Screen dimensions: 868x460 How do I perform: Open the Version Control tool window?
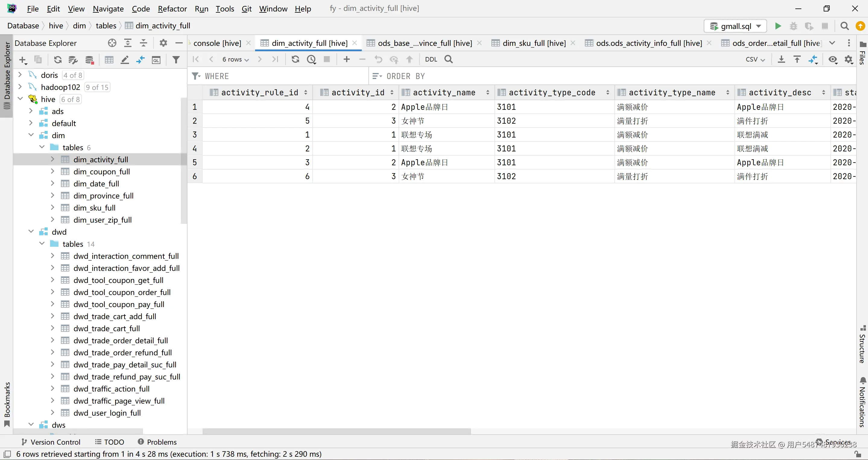pyautogui.click(x=51, y=442)
